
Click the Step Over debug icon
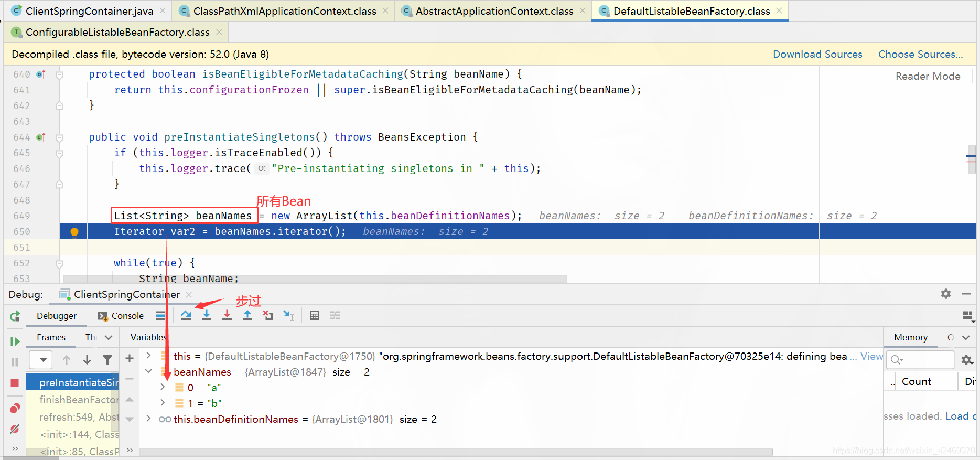pyautogui.click(x=186, y=315)
